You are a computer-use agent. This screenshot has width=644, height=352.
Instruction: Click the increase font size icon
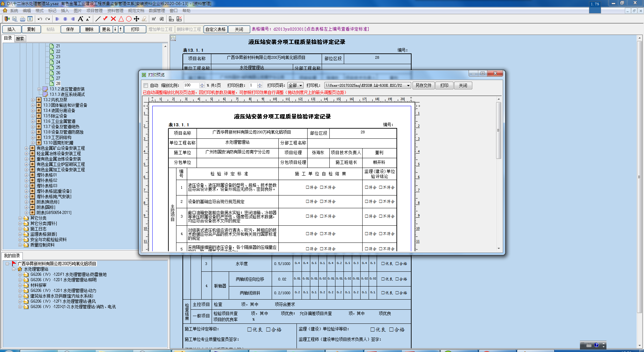click(80, 19)
